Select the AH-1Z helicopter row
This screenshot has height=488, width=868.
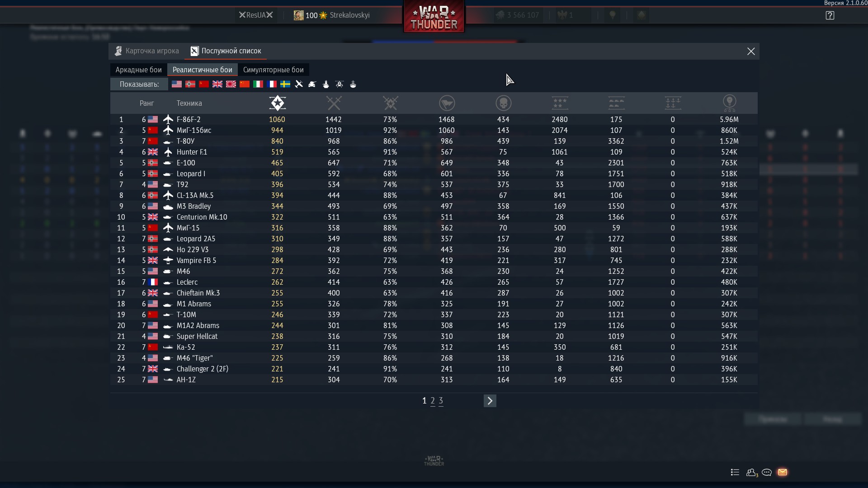pyautogui.click(x=434, y=380)
